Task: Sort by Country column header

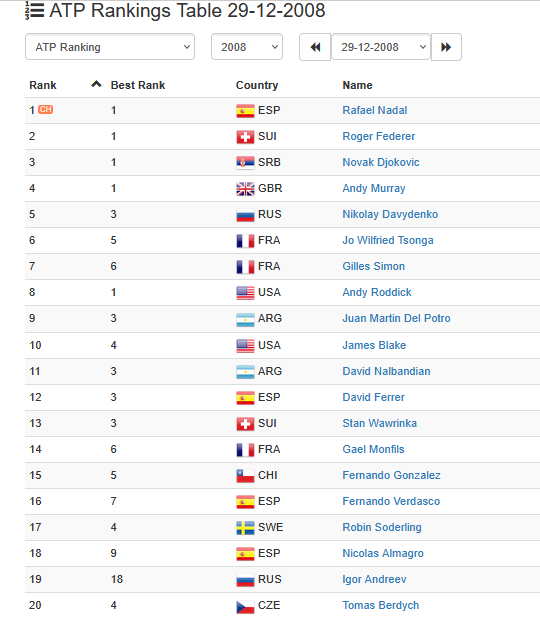Action: (257, 85)
